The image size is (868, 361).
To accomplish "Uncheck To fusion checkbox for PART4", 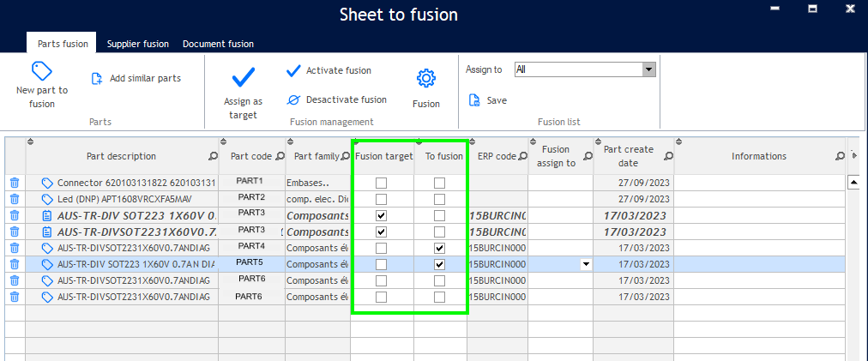I will coord(440,248).
